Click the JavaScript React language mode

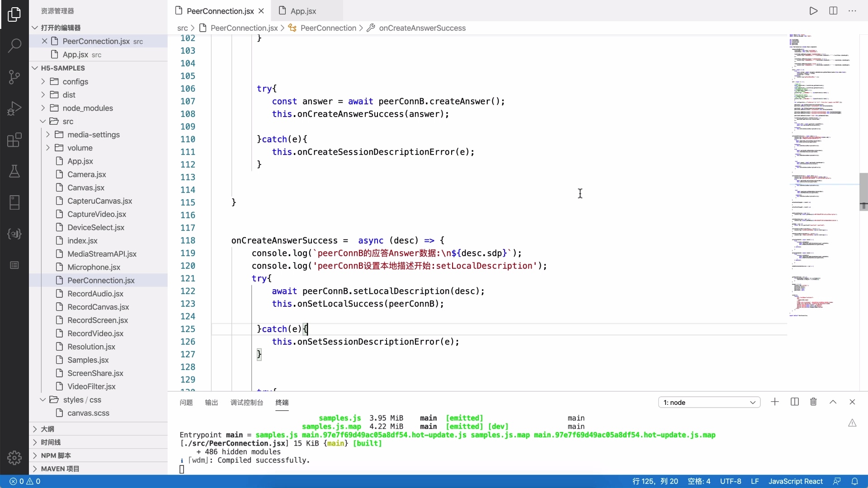click(795, 481)
